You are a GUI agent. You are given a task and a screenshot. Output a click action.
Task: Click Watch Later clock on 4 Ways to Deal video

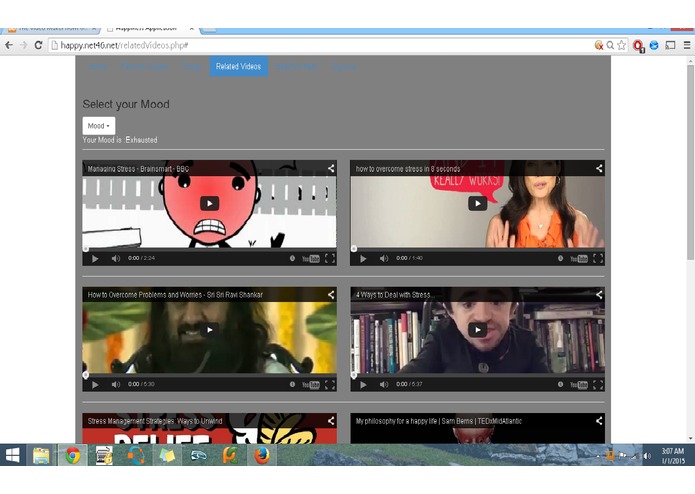[x=560, y=384]
